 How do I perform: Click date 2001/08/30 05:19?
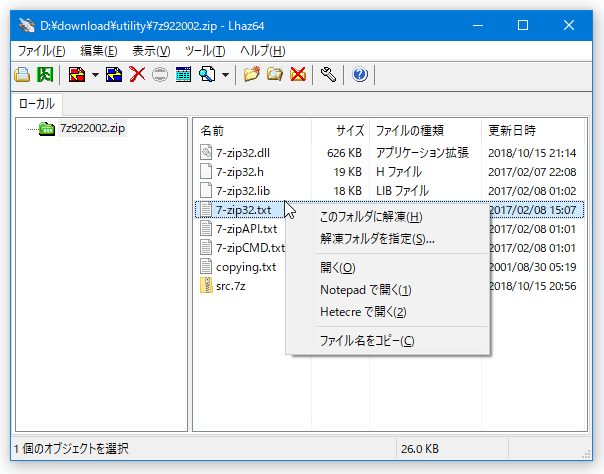point(532,267)
